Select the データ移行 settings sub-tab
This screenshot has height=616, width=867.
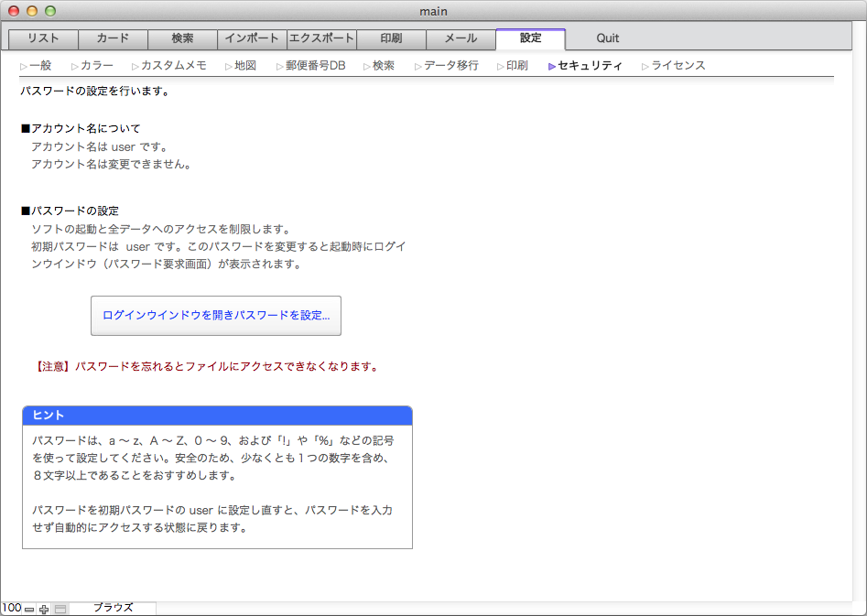click(x=450, y=66)
